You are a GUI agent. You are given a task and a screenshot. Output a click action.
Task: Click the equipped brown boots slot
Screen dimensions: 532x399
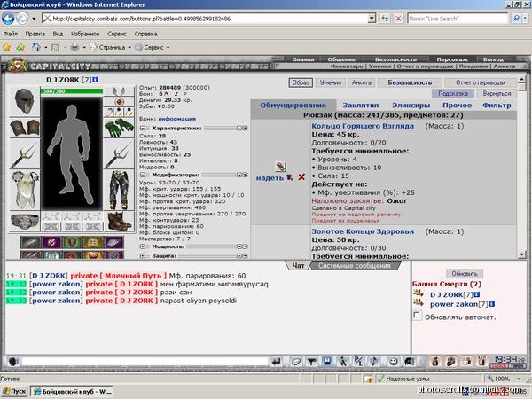click(x=119, y=221)
